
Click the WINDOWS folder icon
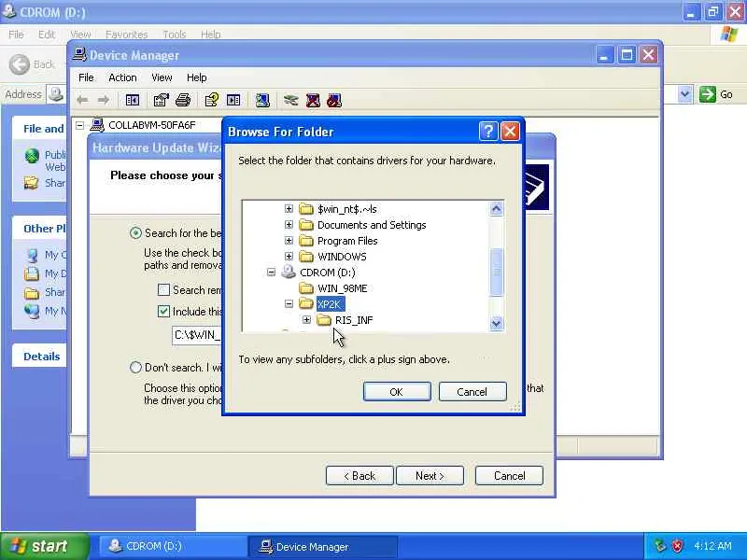coord(306,256)
